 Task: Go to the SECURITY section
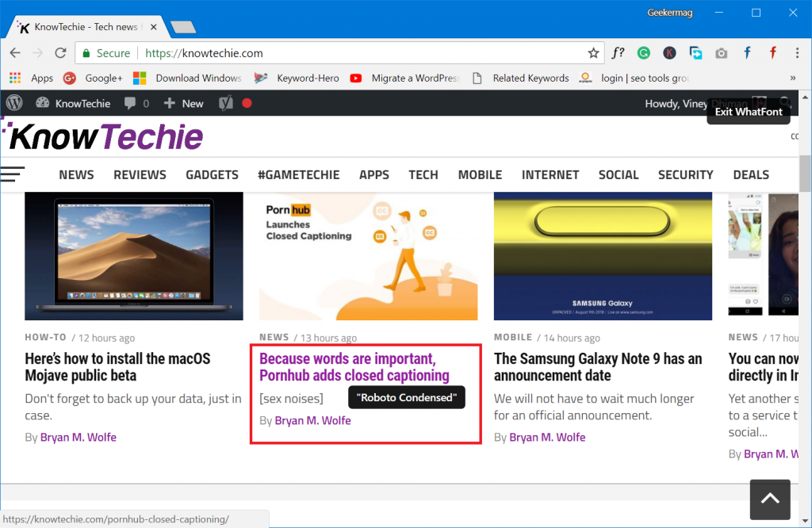(x=686, y=175)
